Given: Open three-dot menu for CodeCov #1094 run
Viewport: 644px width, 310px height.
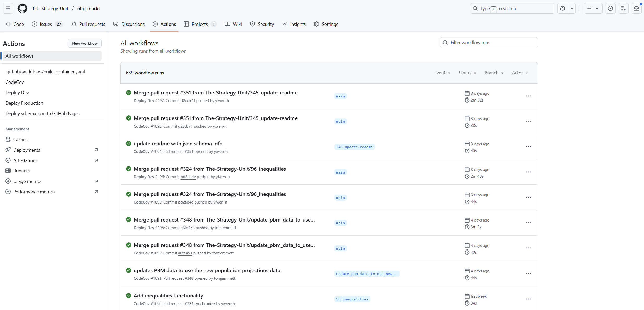Looking at the screenshot, I should (528, 147).
